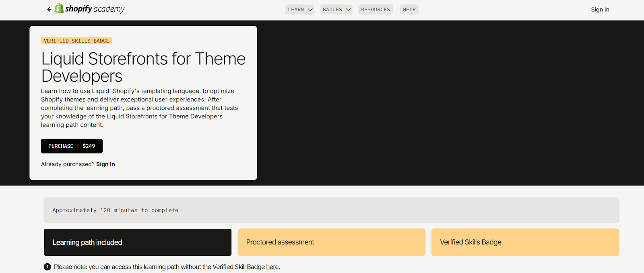The width and height of the screenshot is (644, 273).
Task: Open the LEARN menu
Action: click(299, 10)
